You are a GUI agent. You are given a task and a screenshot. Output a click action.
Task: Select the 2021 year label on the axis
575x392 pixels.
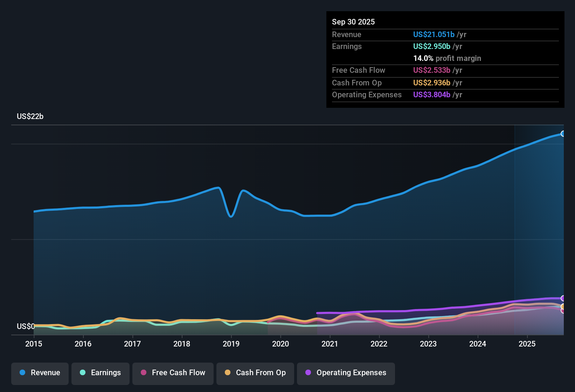330,344
